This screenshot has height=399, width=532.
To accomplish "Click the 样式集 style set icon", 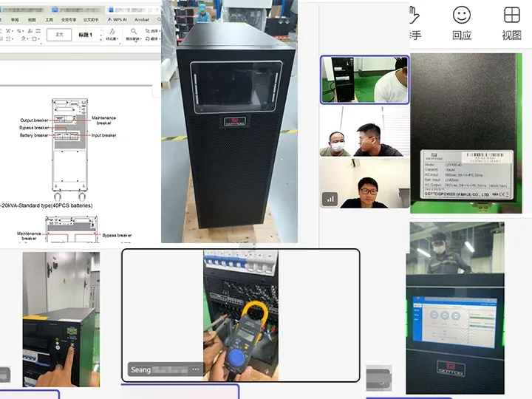I will click(112, 32).
